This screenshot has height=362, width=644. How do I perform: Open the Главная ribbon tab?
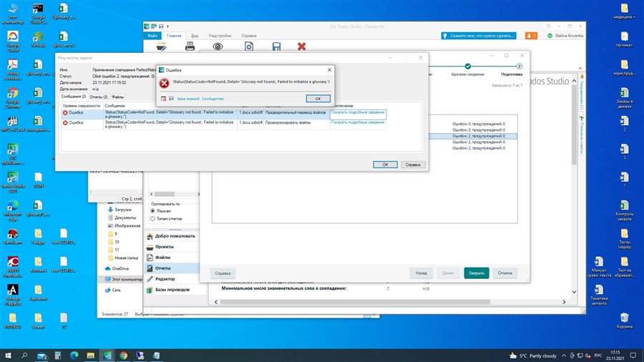[174, 36]
